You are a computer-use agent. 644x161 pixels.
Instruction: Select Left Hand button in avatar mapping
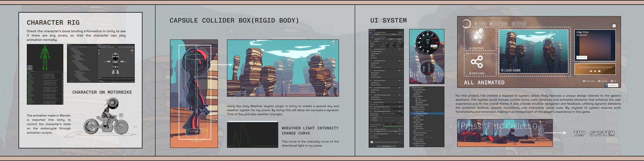30,68
